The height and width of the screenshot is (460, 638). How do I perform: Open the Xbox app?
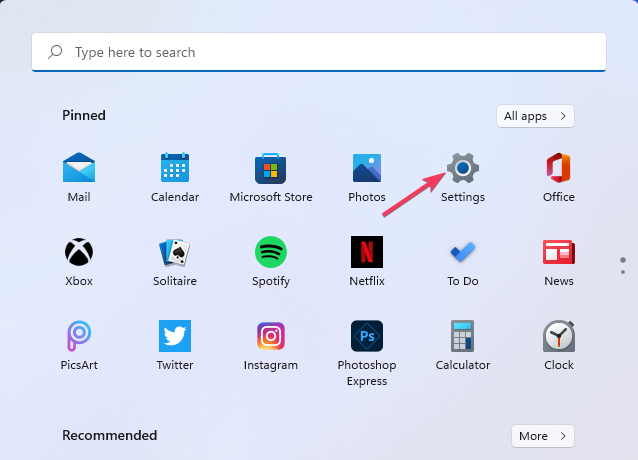click(x=79, y=252)
